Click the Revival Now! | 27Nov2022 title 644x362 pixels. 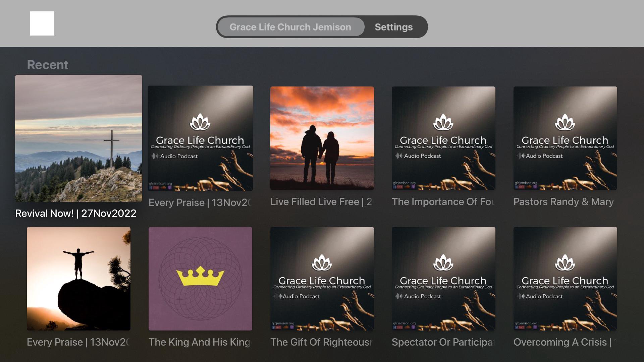[76, 213]
